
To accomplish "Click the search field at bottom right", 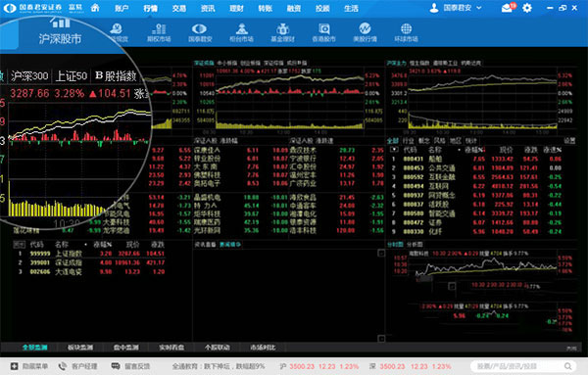I will 524,366.
